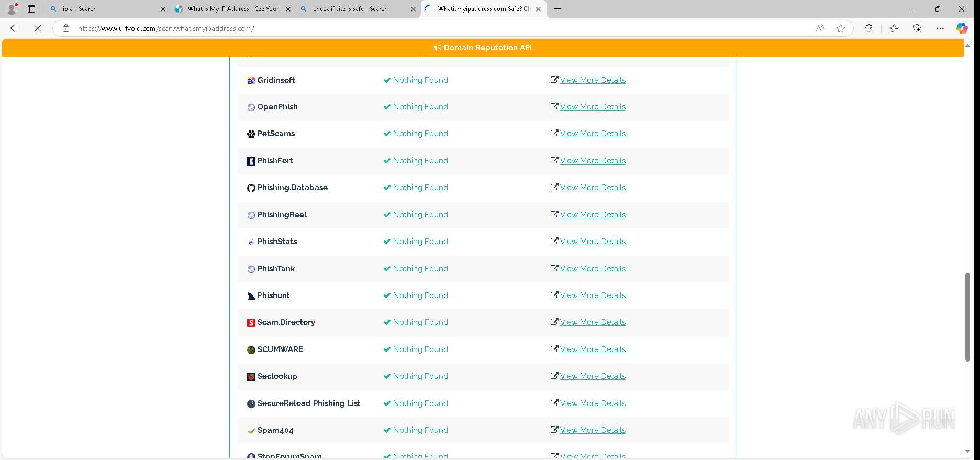Open the user profile menu

[x=12, y=9]
